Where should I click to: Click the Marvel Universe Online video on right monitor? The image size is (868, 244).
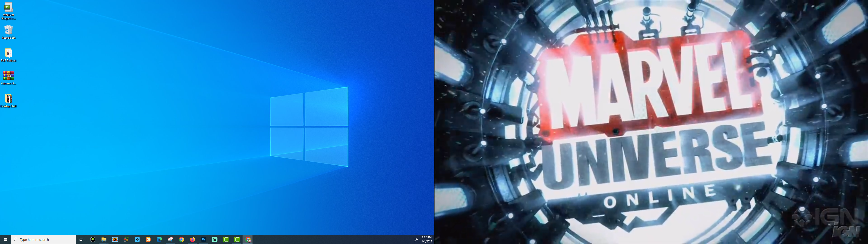click(651, 122)
